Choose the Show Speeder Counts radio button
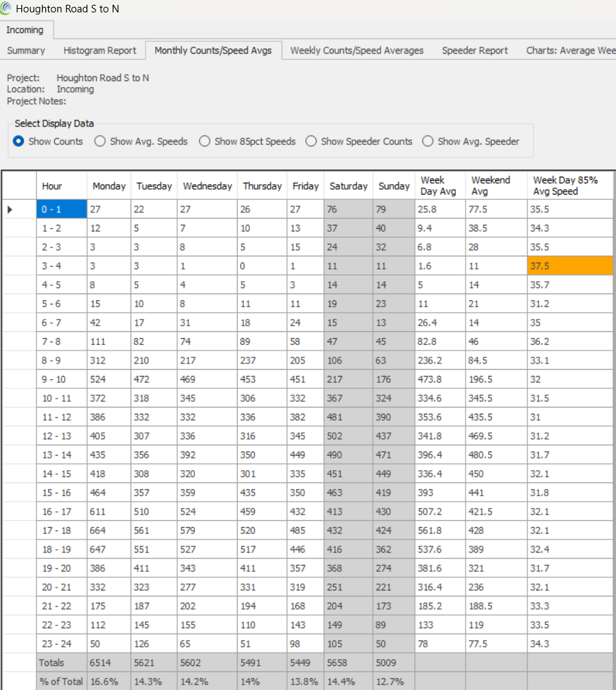 tap(311, 142)
